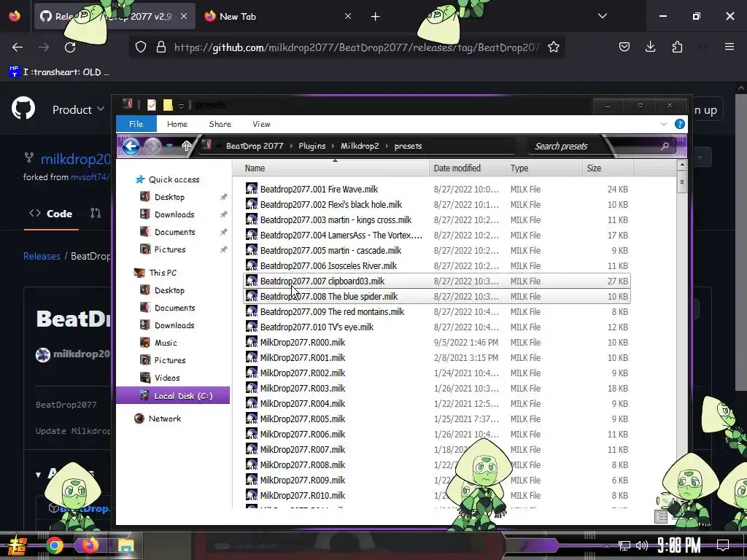Expand the Explorer ribbon chevron
747x560 pixels.
(664, 124)
